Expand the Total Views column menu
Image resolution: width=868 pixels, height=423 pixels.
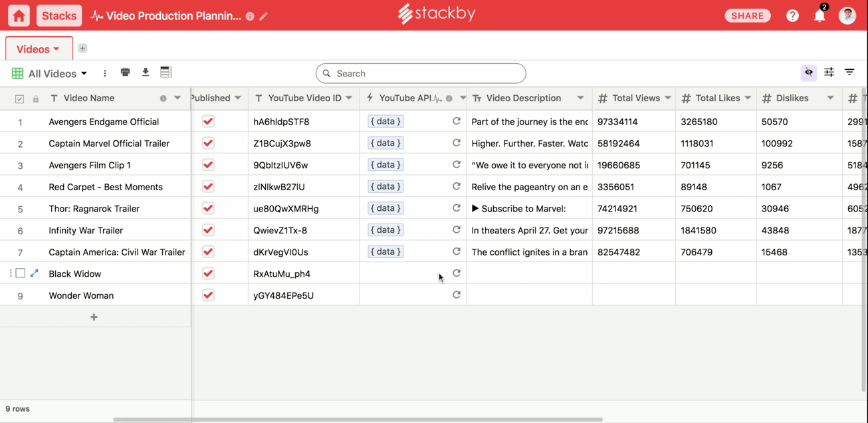coord(668,98)
